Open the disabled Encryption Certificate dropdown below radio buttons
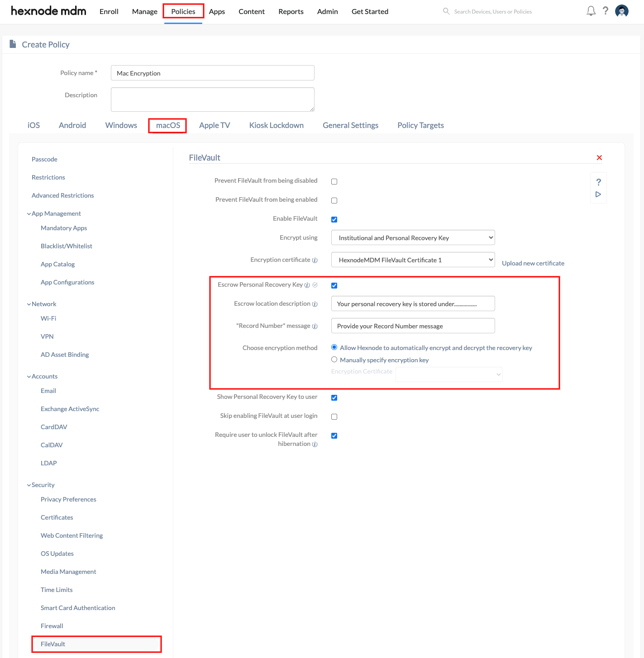 449,374
